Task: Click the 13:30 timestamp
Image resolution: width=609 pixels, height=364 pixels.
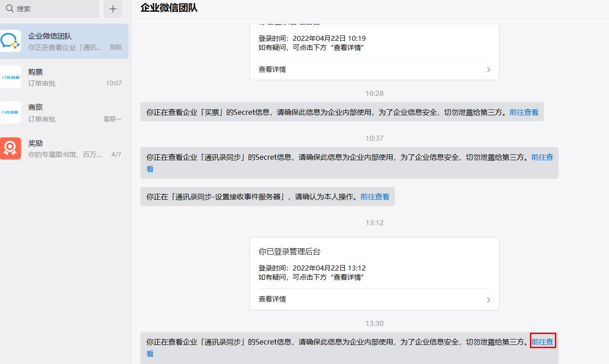Action: pos(374,323)
